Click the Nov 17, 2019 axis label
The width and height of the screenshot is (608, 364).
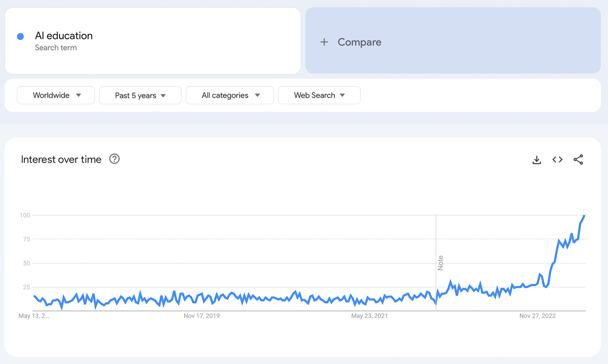[x=201, y=316]
